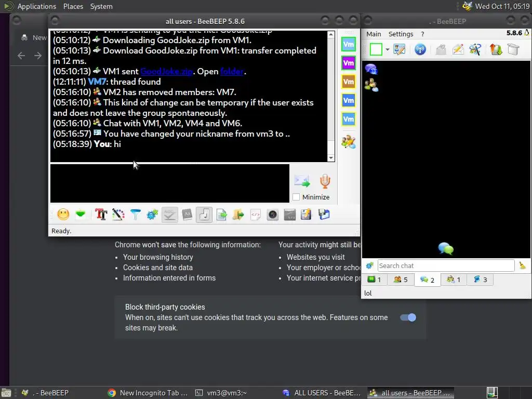The height and width of the screenshot is (399, 532).
Task: Open the blue chat bubbles list item
Action: tap(371, 69)
